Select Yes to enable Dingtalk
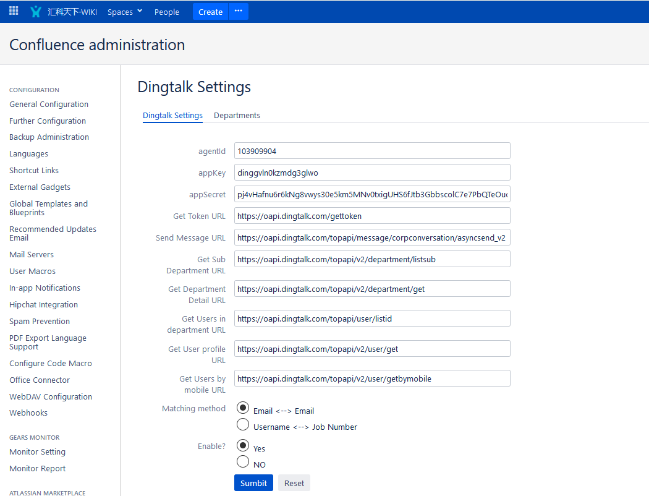This screenshot has height=496, width=649. pyautogui.click(x=242, y=446)
